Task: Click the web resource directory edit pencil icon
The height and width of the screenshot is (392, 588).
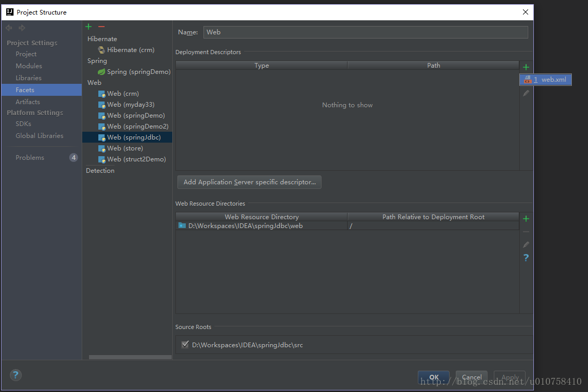Action: click(x=526, y=245)
